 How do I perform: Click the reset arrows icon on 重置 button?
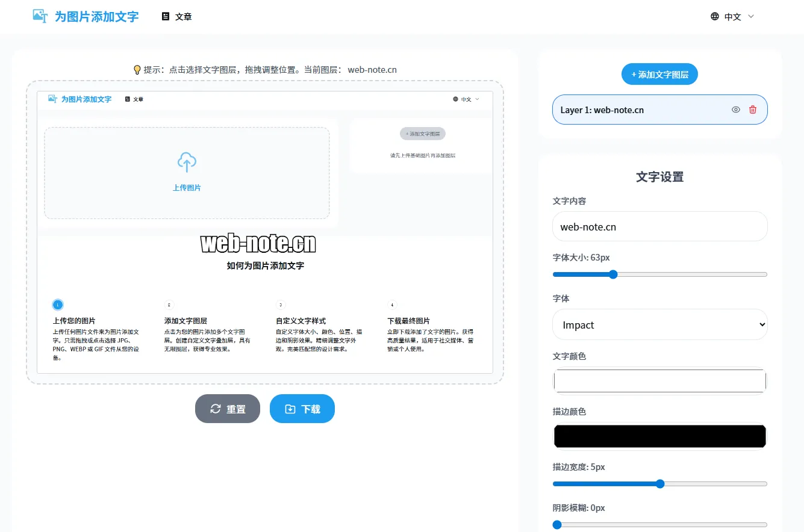216,408
